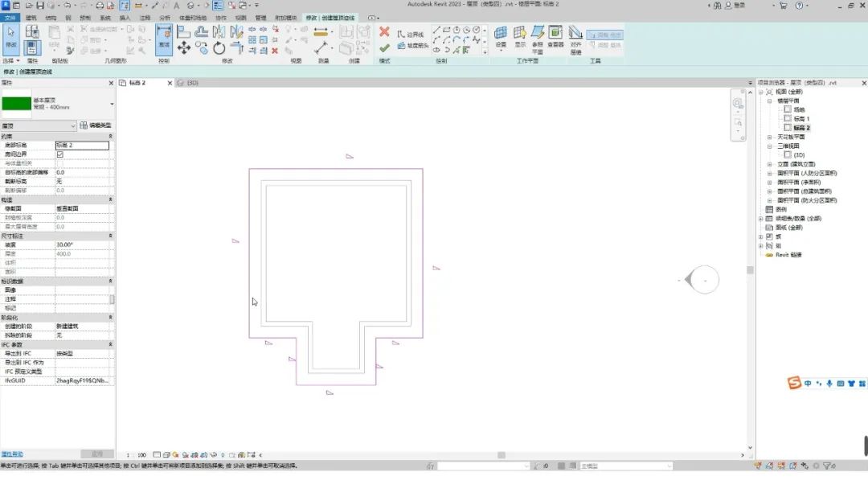Viewport: 868px width, 489px height.
Task: Click the properties help link at bottom left
Action: [x=12, y=454]
